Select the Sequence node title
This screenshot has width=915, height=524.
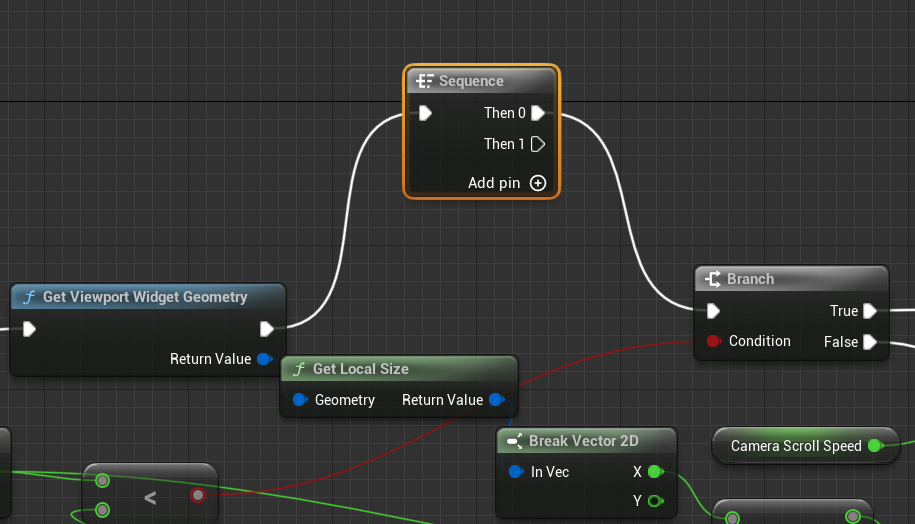point(471,81)
